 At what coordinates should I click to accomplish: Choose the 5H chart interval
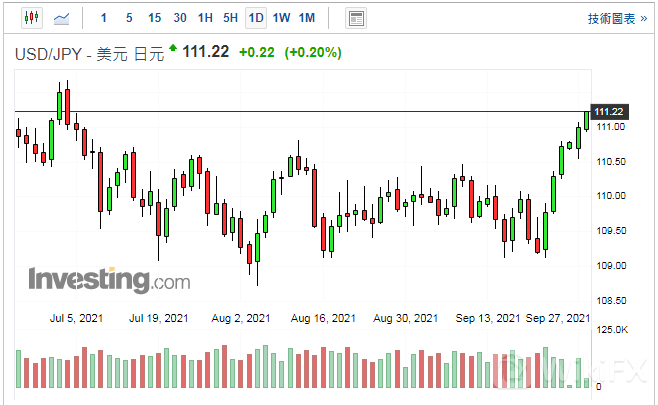click(x=230, y=18)
